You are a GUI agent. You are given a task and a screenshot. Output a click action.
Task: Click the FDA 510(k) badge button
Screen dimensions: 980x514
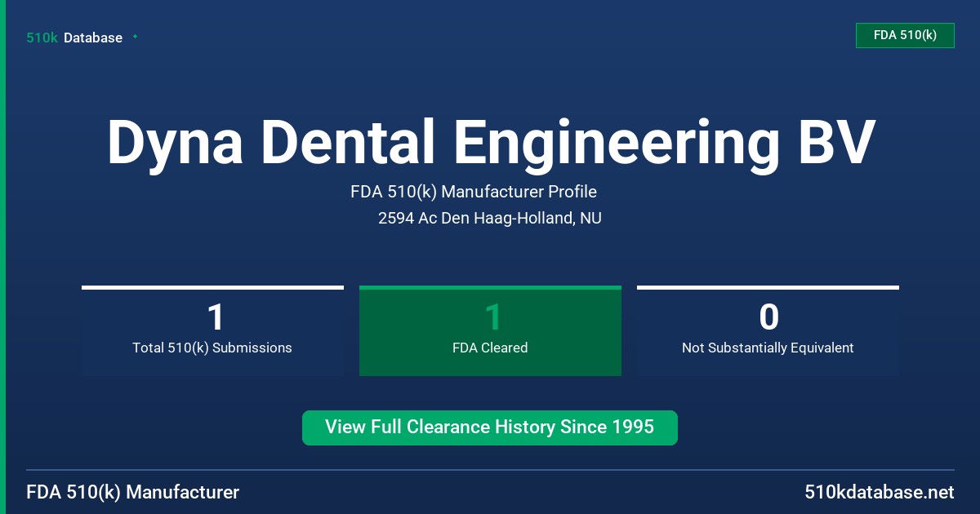pos(905,35)
